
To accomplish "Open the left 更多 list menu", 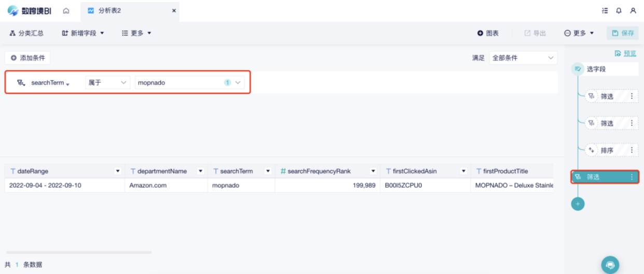I will pyautogui.click(x=136, y=33).
